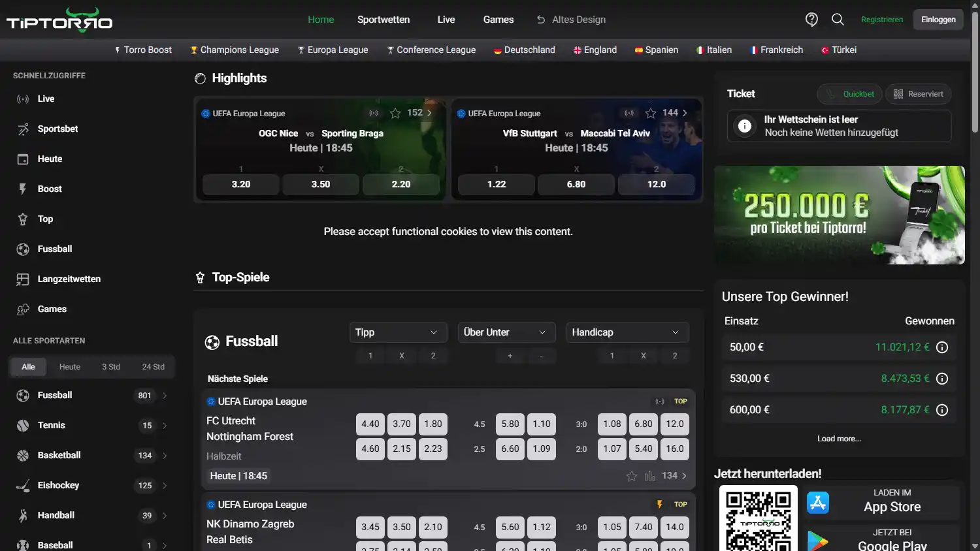The height and width of the screenshot is (551, 980).
Task: Click the Sportsbet icon in sidebar
Action: click(x=23, y=129)
